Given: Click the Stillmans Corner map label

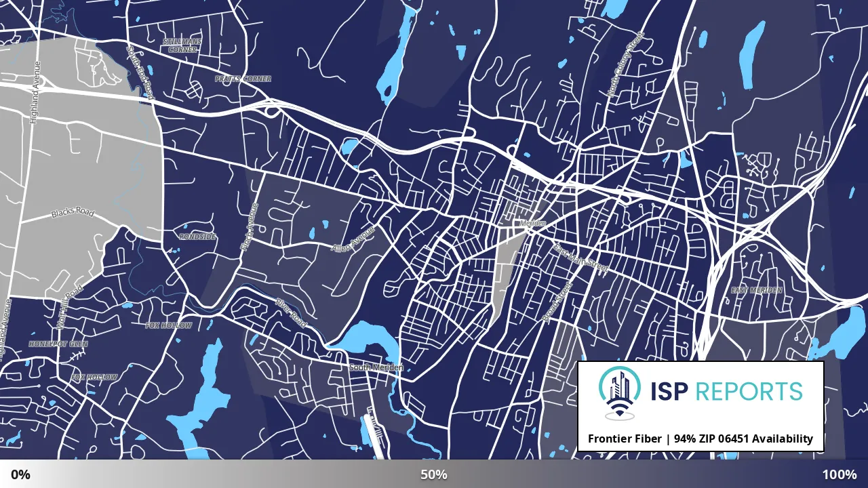Looking at the screenshot, I should tap(182, 45).
